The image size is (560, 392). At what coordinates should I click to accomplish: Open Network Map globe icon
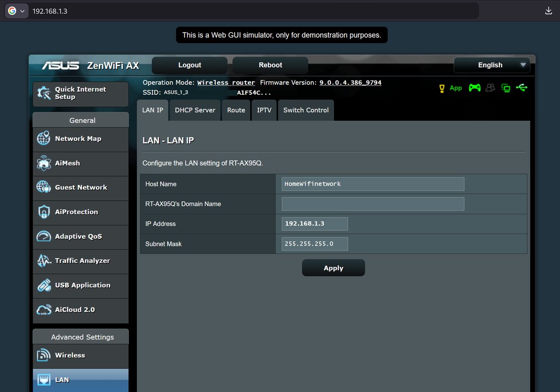[44, 138]
